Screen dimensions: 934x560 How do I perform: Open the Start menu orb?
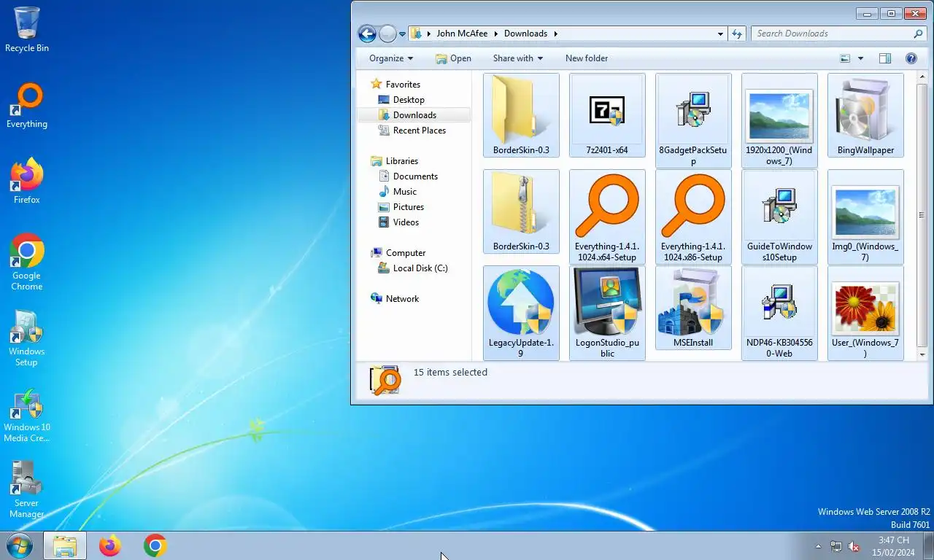[x=20, y=545]
